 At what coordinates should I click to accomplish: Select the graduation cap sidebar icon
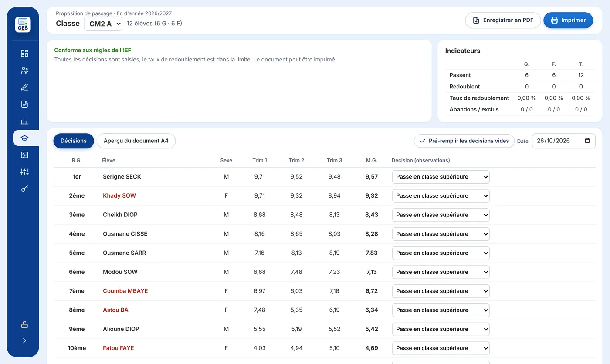click(24, 138)
